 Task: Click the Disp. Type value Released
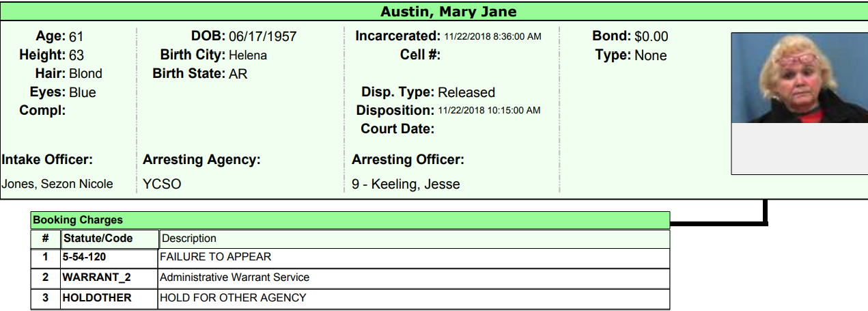[x=466, y=92]
